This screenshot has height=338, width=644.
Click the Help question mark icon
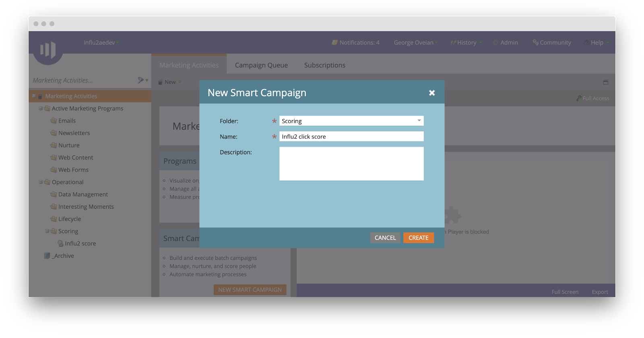pos(587,43)
